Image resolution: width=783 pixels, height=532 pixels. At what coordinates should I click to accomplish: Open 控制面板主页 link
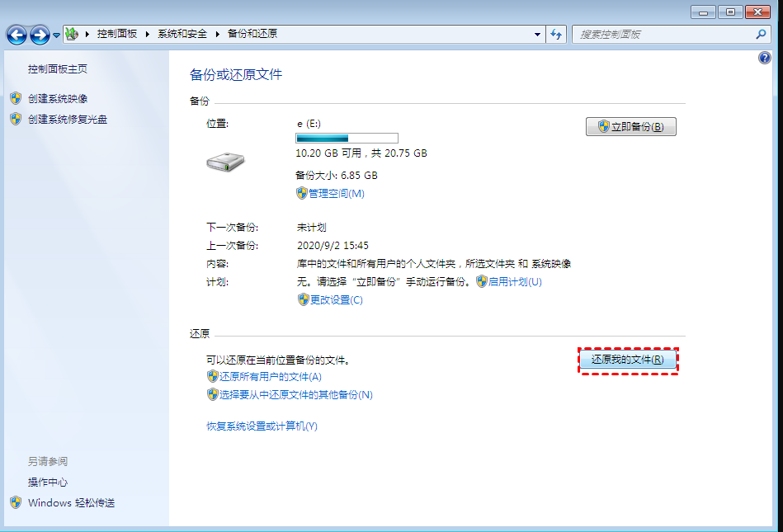[58, 68]
